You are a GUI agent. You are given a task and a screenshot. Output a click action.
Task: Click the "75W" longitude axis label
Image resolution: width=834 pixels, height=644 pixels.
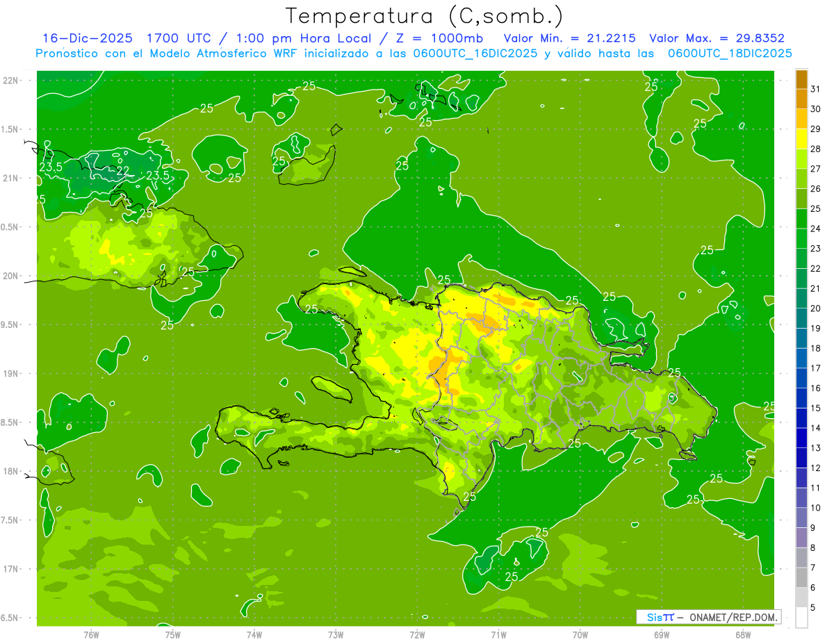(173, 634)
